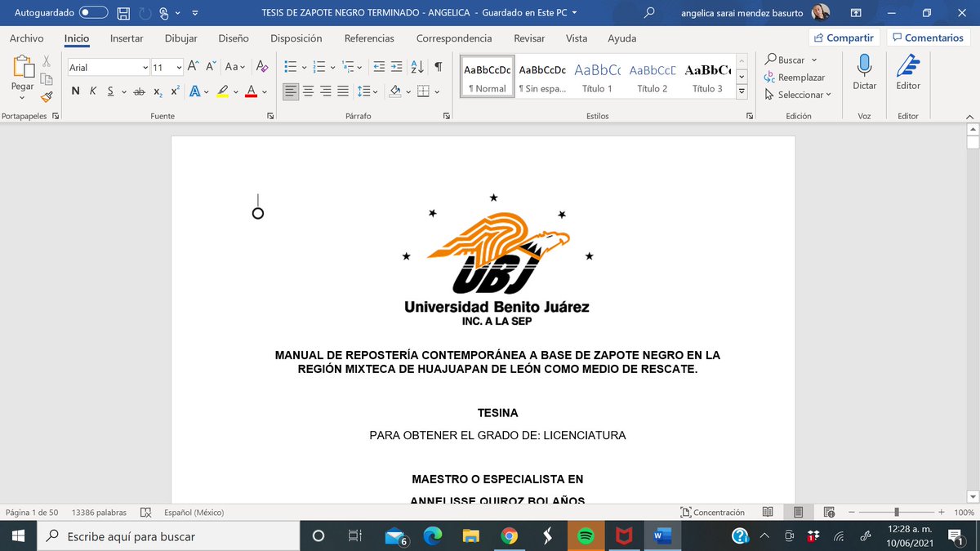Image resolution: width=980 pixels, height=551 pixels.
Task: Choose the red font color swatch
Action: [x=252, y=91]
